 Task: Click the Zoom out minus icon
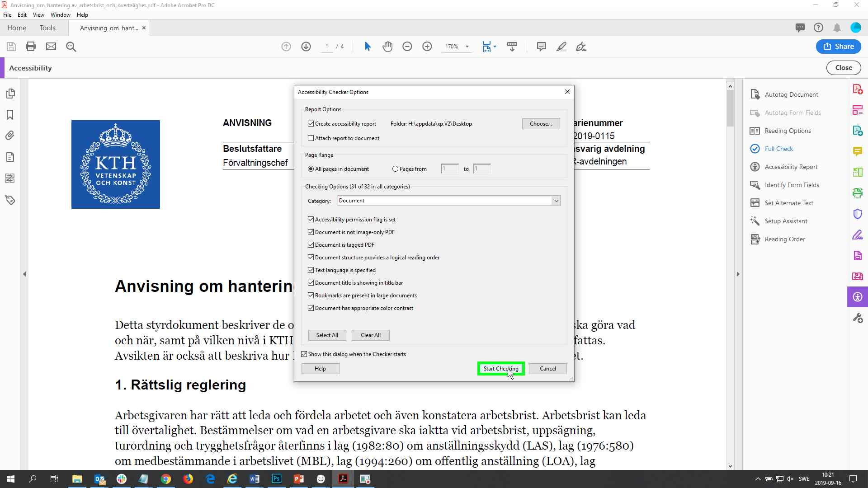click(407, 47)
